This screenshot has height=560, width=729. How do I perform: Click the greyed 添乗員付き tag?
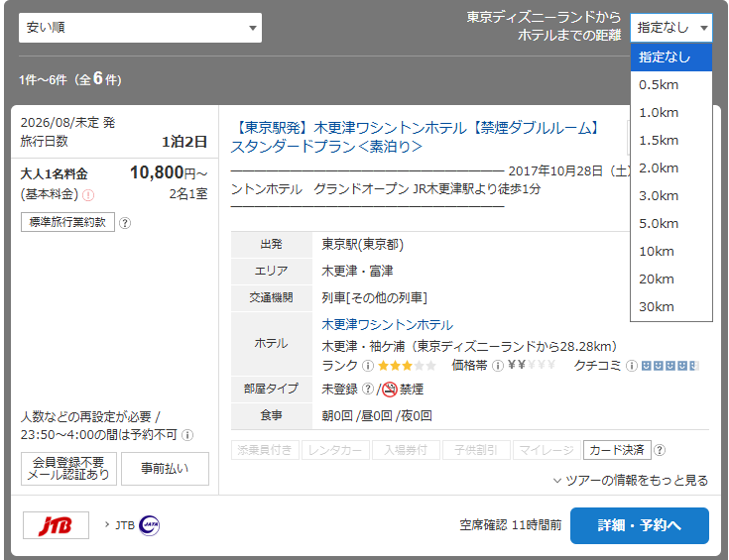pyautogui.click(x=265, y=450)
